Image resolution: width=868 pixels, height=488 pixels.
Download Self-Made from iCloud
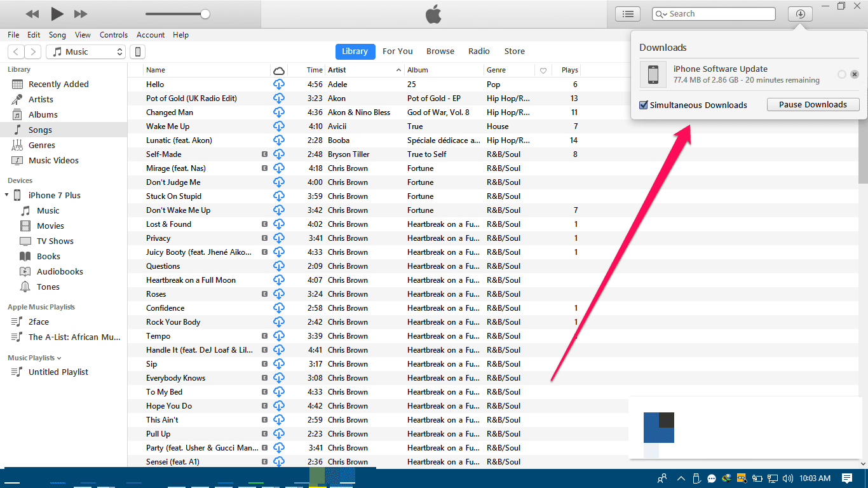(279, 154)
